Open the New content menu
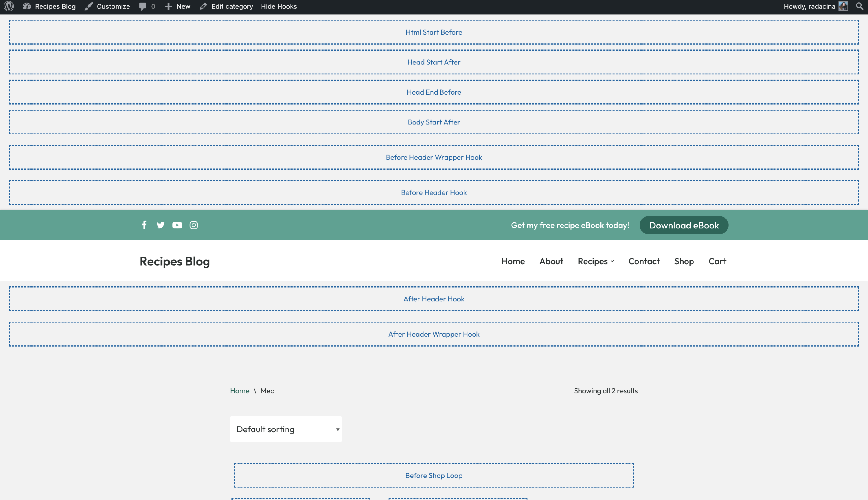 click(178, 6)
